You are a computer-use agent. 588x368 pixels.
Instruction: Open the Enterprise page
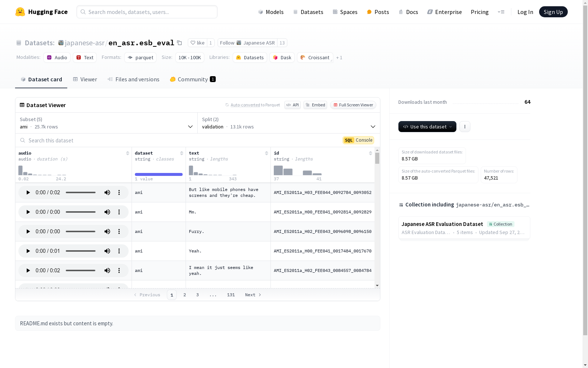point(445,12)
